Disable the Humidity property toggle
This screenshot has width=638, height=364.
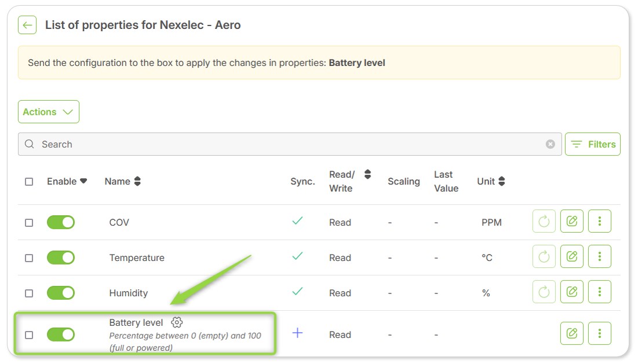coord(61,293)
